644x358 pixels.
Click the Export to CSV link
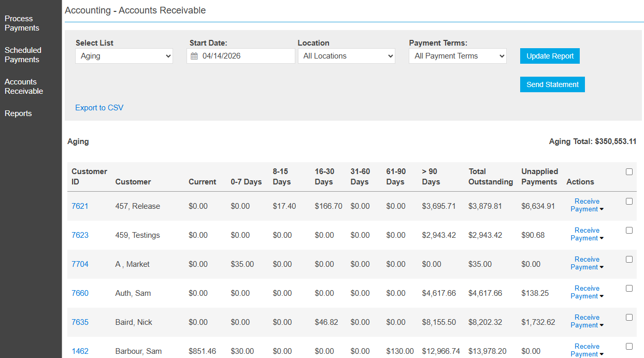[99, 107]
